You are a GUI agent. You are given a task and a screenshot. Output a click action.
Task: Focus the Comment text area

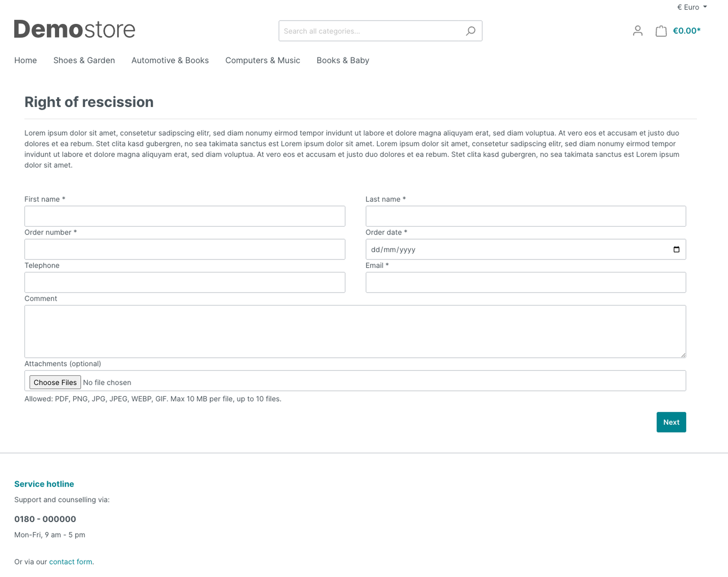click(x=355, y=332)
